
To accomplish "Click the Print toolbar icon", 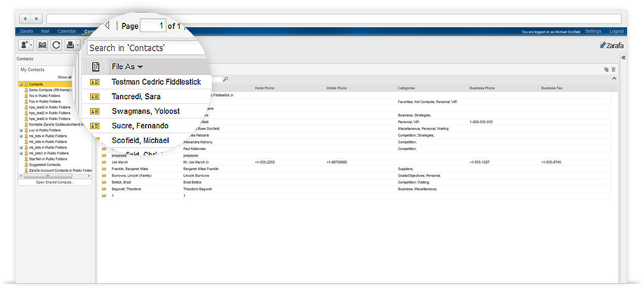I will click(70, 45).
